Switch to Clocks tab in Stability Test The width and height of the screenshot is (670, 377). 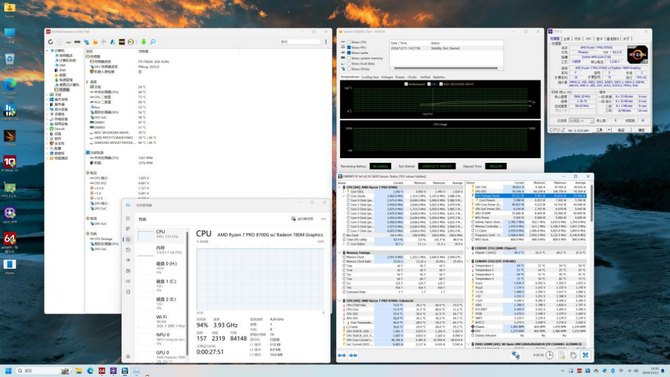412,77
